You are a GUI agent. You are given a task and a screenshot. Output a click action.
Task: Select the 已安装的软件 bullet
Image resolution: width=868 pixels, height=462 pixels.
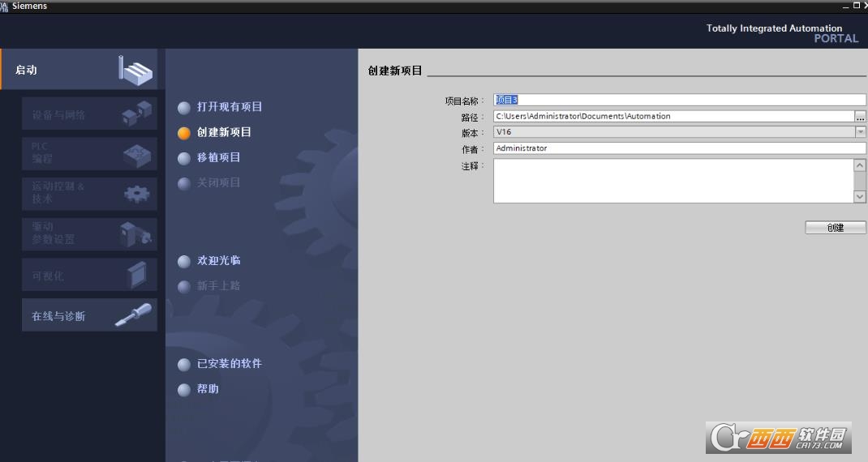click(184, 365)
